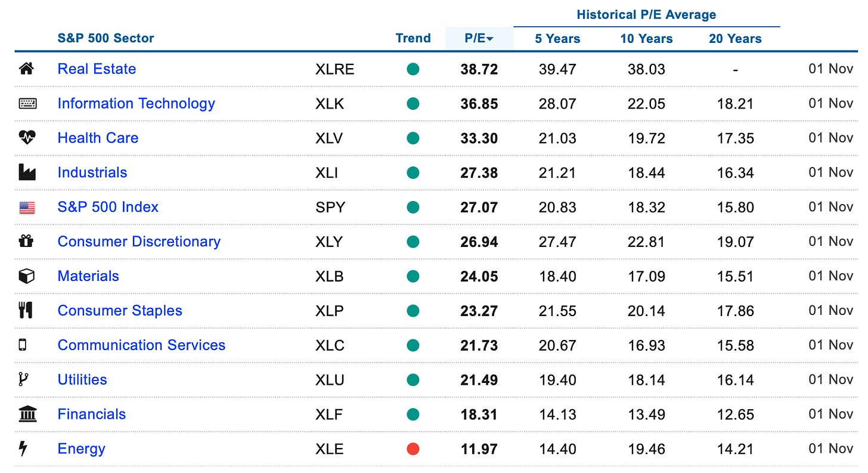Screen dimensions: 868x473
Task: Open the Consumer Discretionary sector link
Action: 139,242
